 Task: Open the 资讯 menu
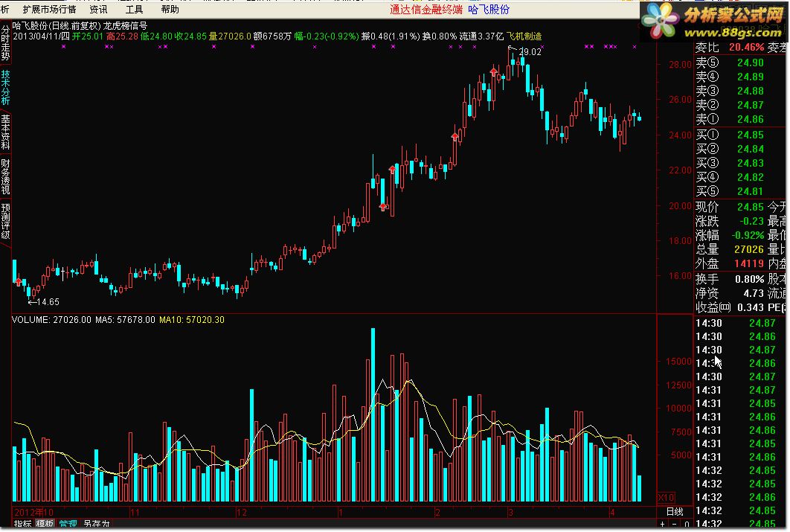point(98,10)
